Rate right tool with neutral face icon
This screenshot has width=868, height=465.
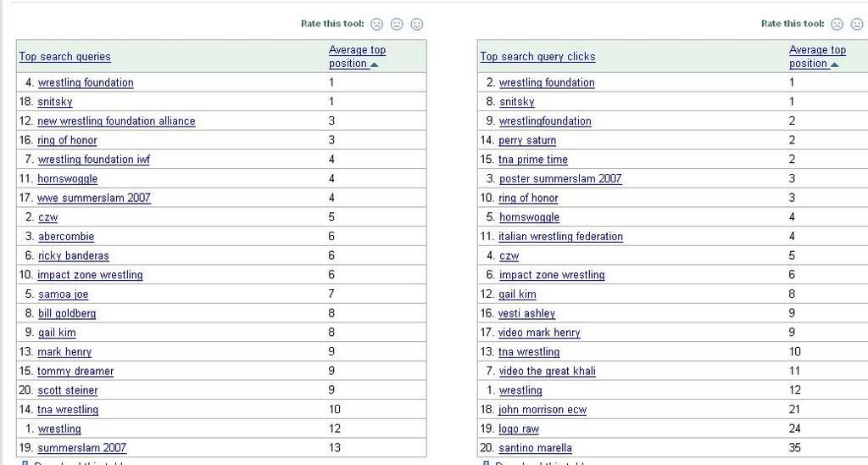pyautogui.click(x=857, y=24)
